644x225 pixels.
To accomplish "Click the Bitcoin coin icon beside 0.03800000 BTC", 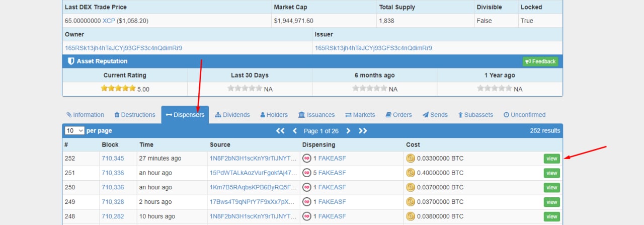I will (x=411, y=216).
